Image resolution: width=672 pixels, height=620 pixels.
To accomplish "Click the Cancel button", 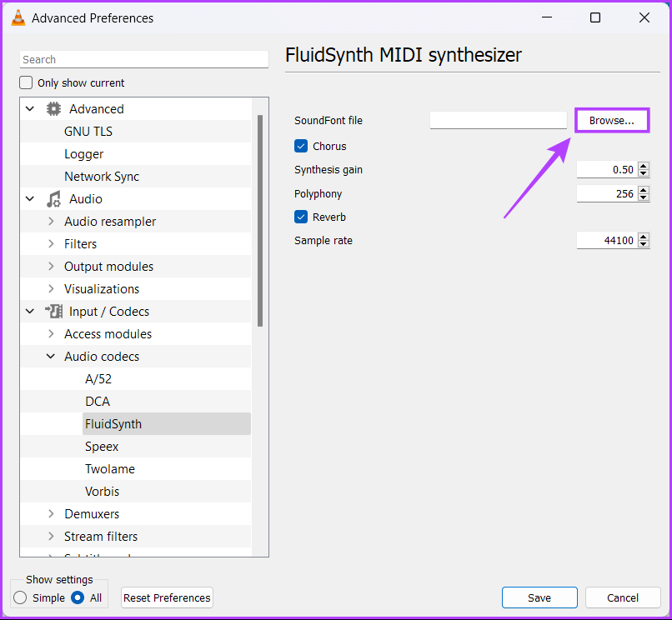I will [x=623, y=597].
